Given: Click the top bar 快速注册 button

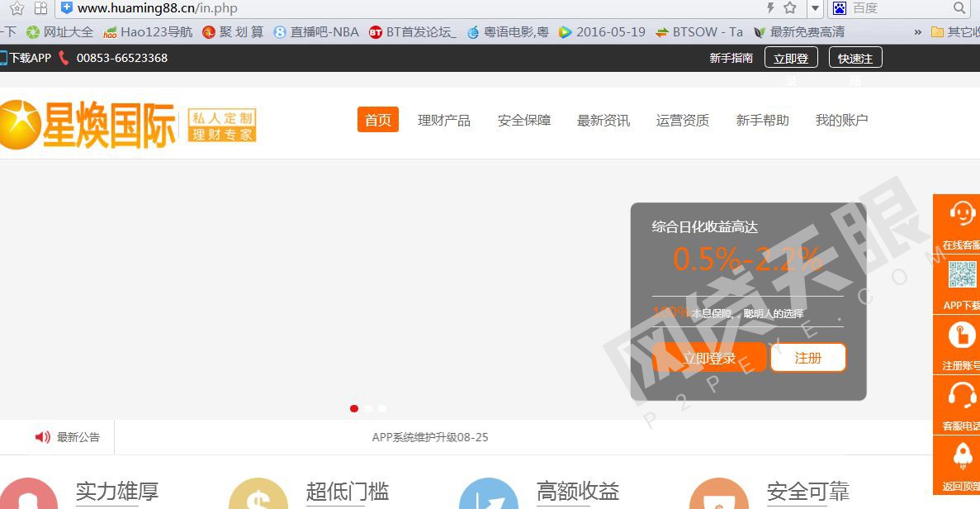Looking at the screenshot, I should [x=855, y=58].
